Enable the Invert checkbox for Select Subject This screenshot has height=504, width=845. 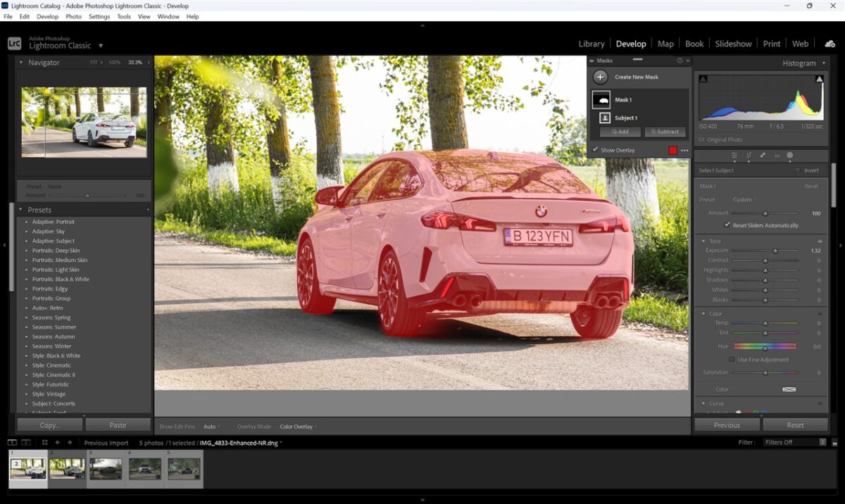[798, 170]
